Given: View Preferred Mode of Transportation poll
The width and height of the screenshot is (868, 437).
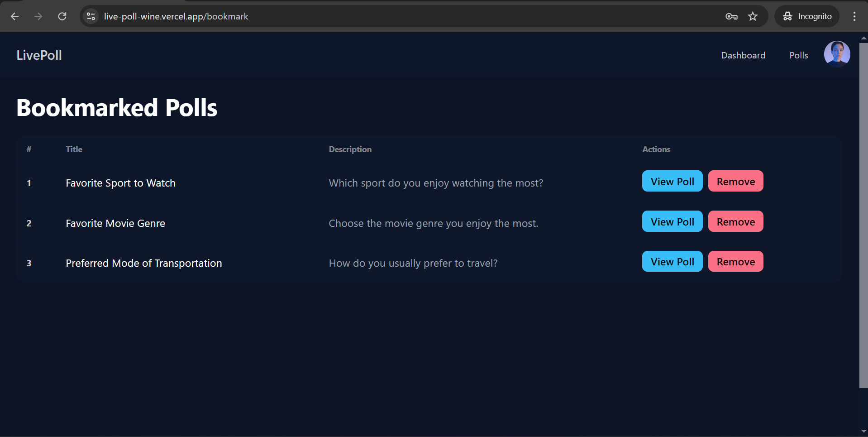Looking at the screenshot, I should pos(672,262).
